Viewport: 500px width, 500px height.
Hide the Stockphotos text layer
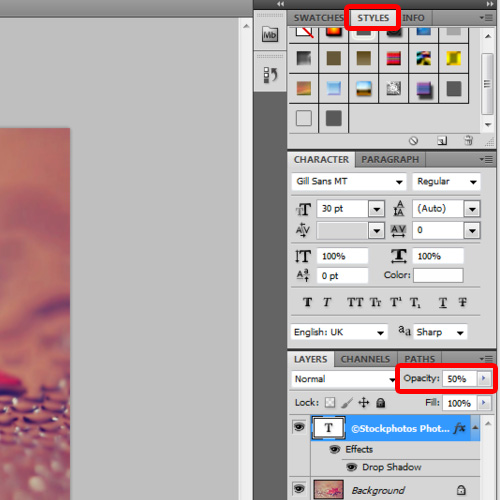click(299, 427)
